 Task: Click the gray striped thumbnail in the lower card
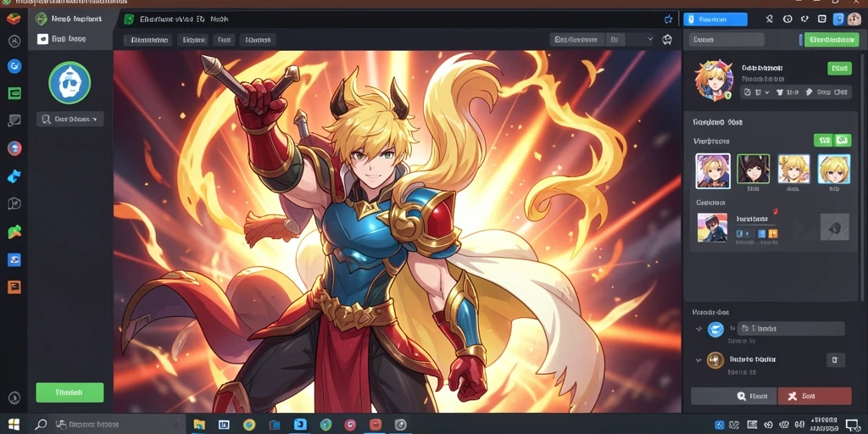click(835, 227)
